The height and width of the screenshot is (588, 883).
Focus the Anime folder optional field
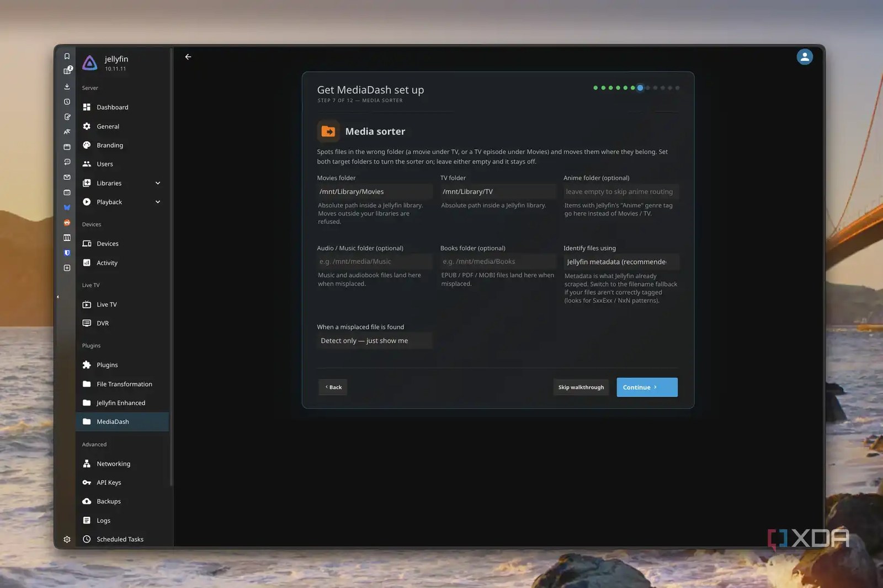621,192
